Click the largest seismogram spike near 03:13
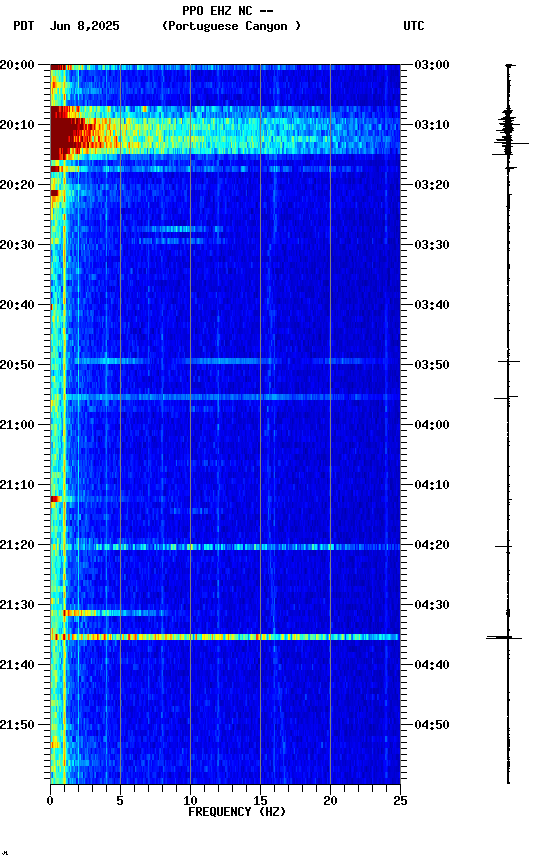552x864 pixels. (511, 143)
